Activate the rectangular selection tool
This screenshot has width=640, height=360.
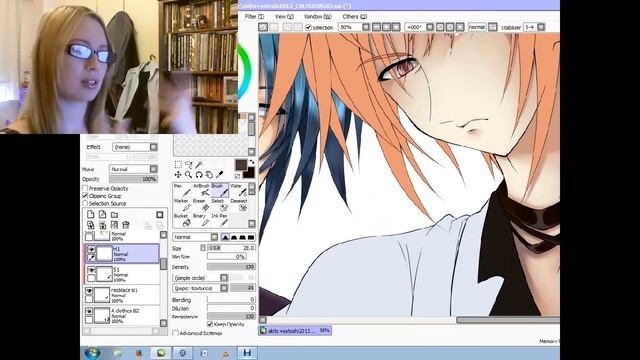(x=178, y=164)
